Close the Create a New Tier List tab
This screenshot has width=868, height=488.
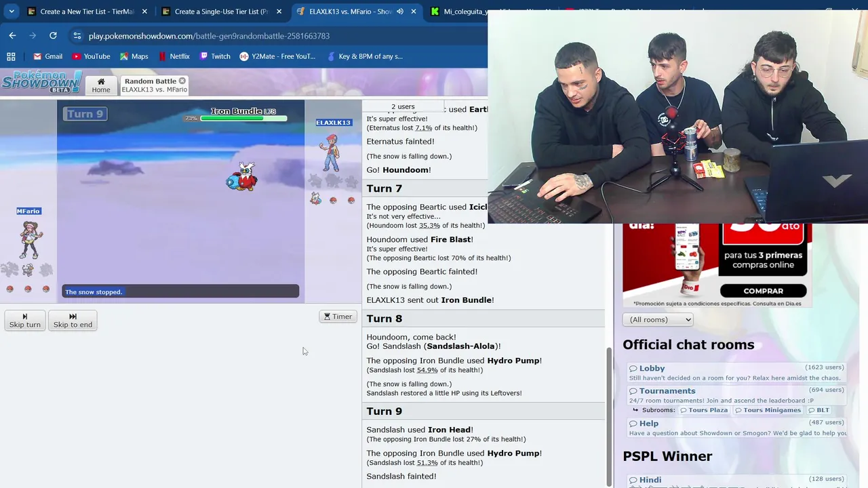(x=144, y=12)
